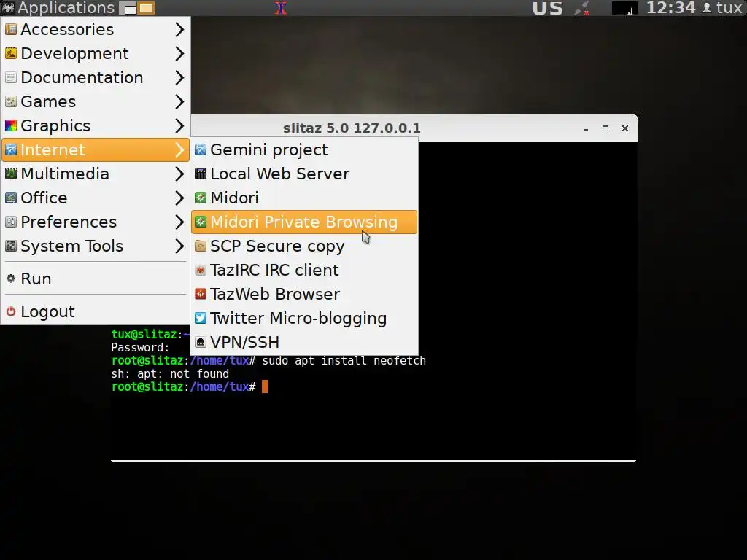Image resolution: width=747 pixels, height=560 pixels.
Task: Click the Multimedia category icon
Action: click(11, 174)
